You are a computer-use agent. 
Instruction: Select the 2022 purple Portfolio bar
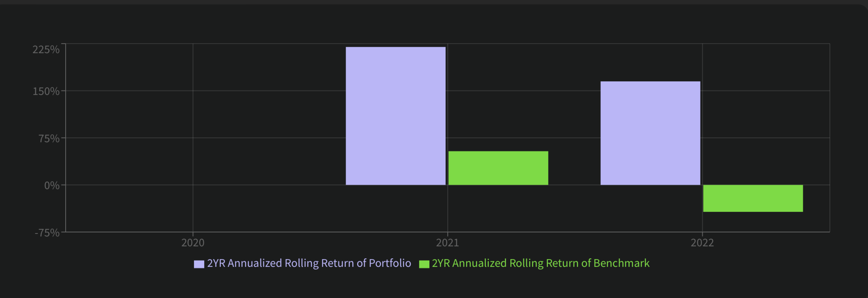[x=650, y=133]
